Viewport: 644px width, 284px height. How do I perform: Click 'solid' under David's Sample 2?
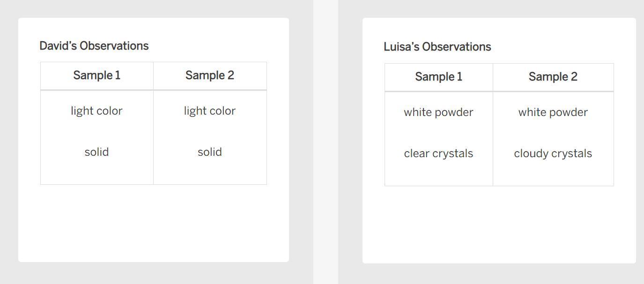pyautogui.click(x=209, y=152)
